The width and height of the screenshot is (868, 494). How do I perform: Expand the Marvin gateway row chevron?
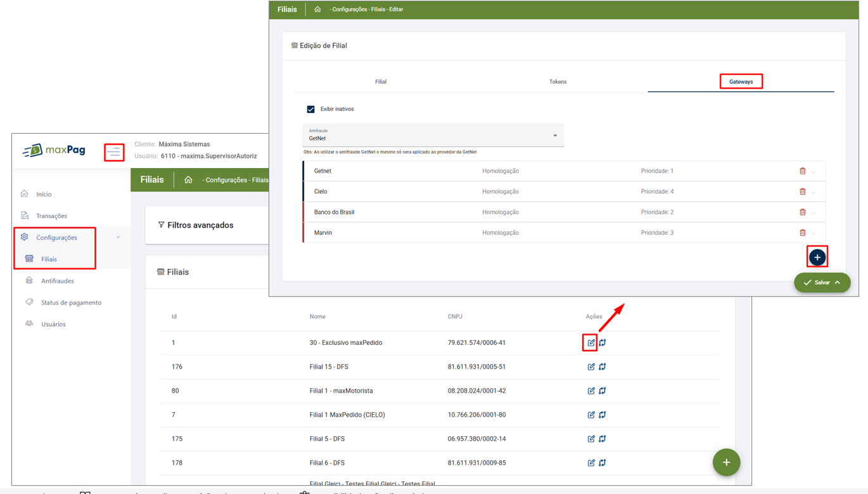click(x=814, y=233)
